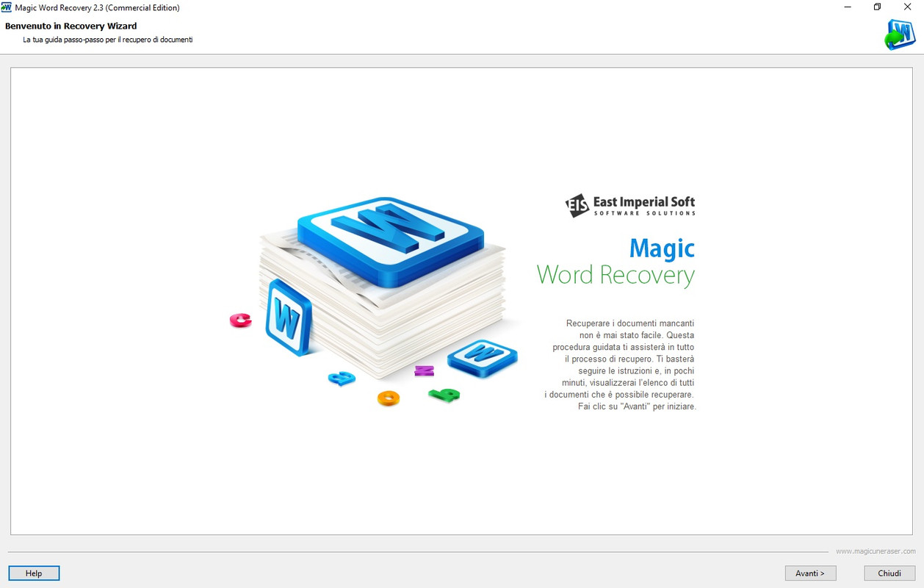Close the window with the X button
Viewport: 924px width, 588px height.
907,7
